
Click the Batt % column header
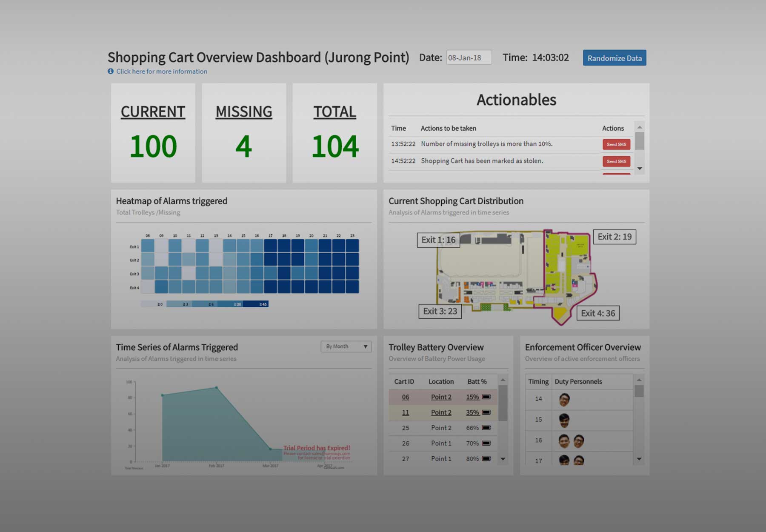(x=477, y=382)
